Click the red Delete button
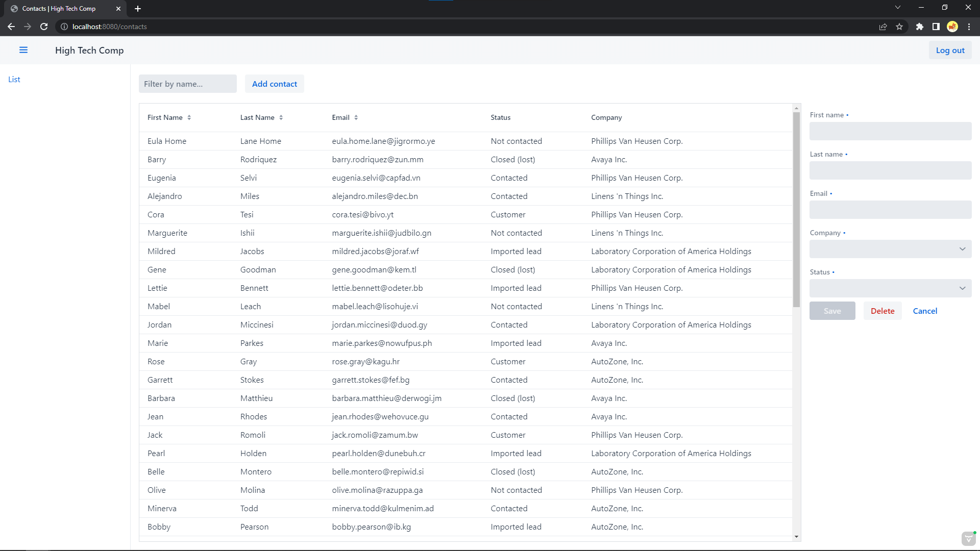Viewport: 980px width, 551px height. click(x=882, y=311)
